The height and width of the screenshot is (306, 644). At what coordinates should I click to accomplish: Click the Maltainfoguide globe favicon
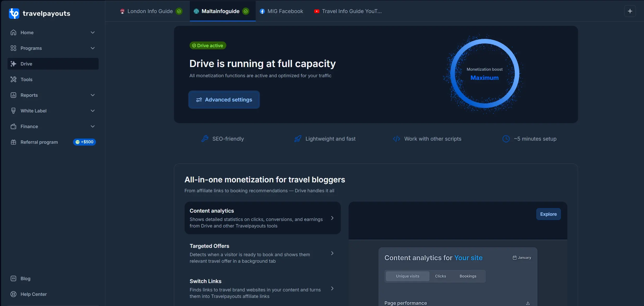click(196, 11)
